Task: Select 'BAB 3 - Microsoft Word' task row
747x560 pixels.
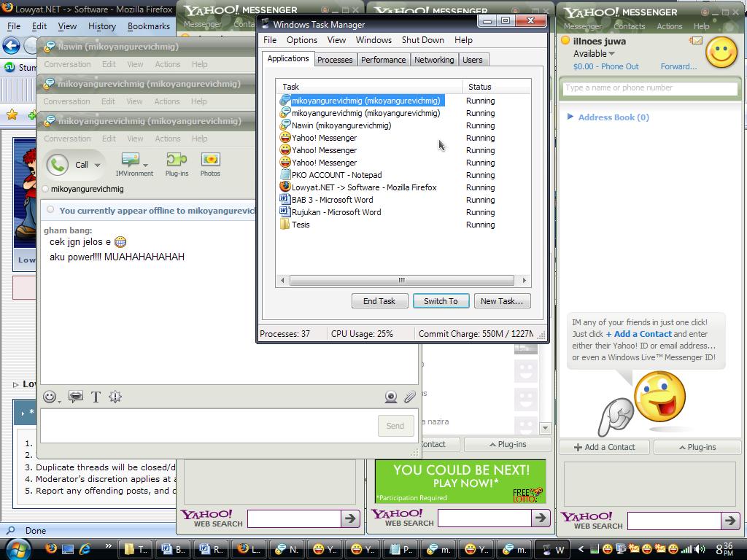Action: pos(332,200)
